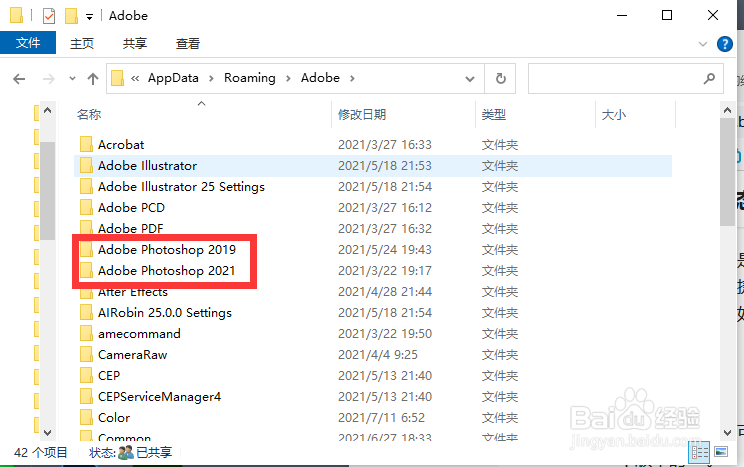744x467 pixels.
Task: Click the Forward navigation arrow
Action: [x=48, y=79]
